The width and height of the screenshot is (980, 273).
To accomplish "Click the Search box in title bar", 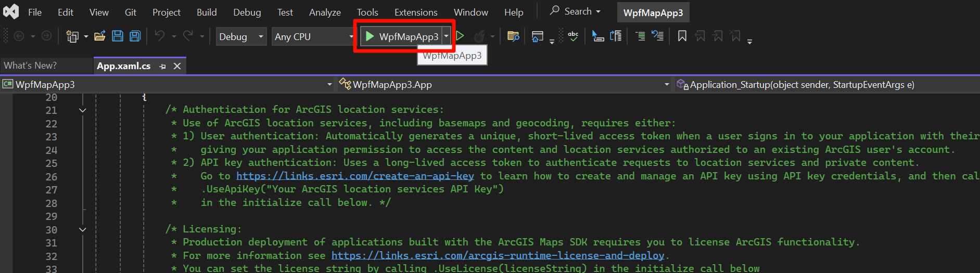I will click(x=576, y=11).
